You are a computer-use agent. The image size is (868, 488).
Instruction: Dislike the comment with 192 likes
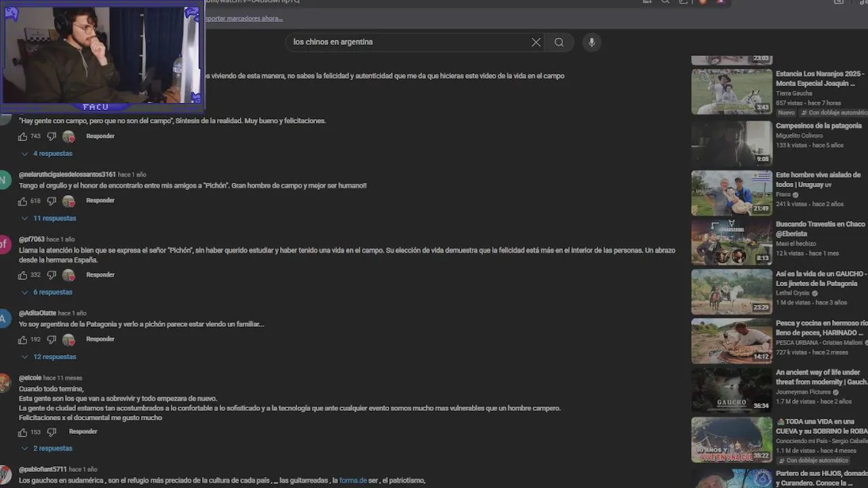tap(52, 340)
